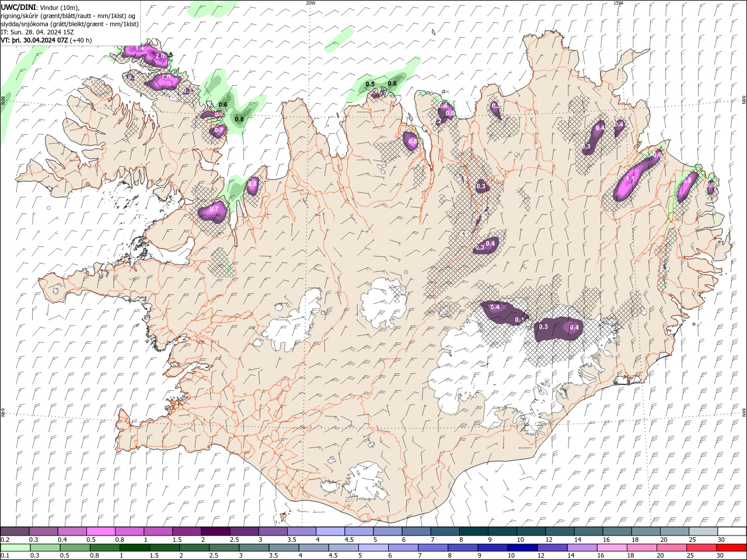The width and height of the screenshot is (747, 560).
Task: Click the white snow swatch between 25 and 30
Action: pyautogui.click(x=703, y=531)
